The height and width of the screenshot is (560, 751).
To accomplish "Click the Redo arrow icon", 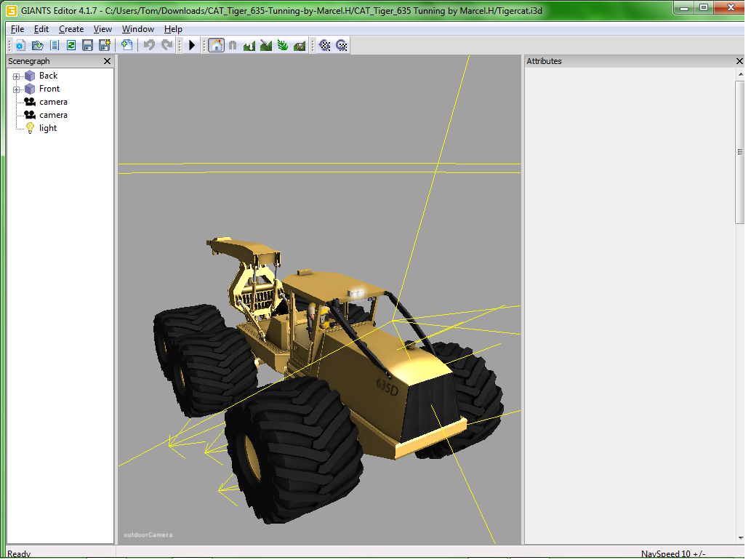I will [166, 46].
